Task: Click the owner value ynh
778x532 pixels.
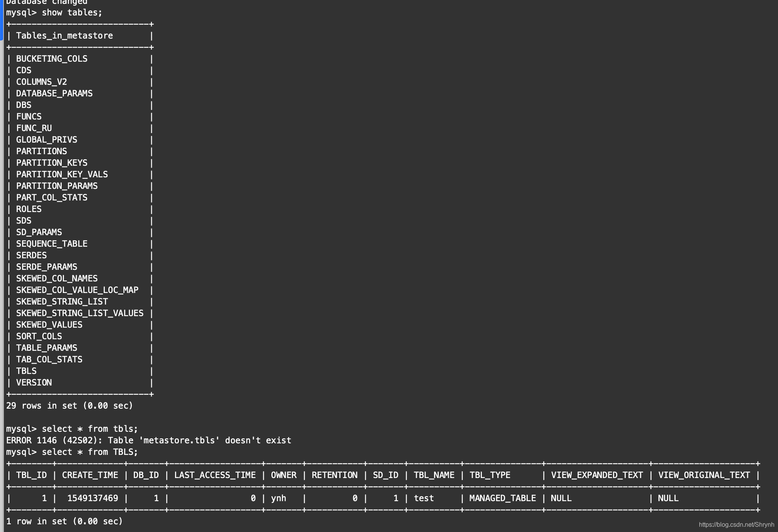Action: click(x=279, y=498)
